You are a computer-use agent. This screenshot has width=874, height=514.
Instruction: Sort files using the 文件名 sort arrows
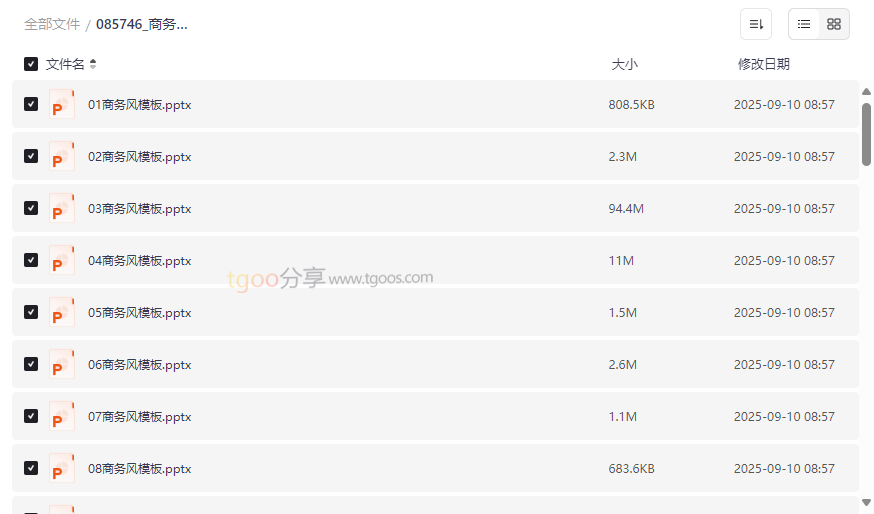tap(93, 64)
